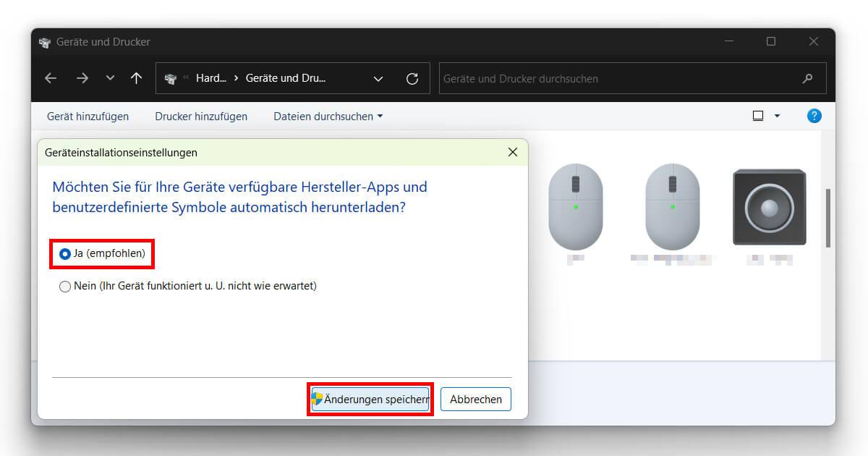Click 'Gerät hinzufügen' on the toolbar
The image size is (868, 456).
[x=88, y=116]
